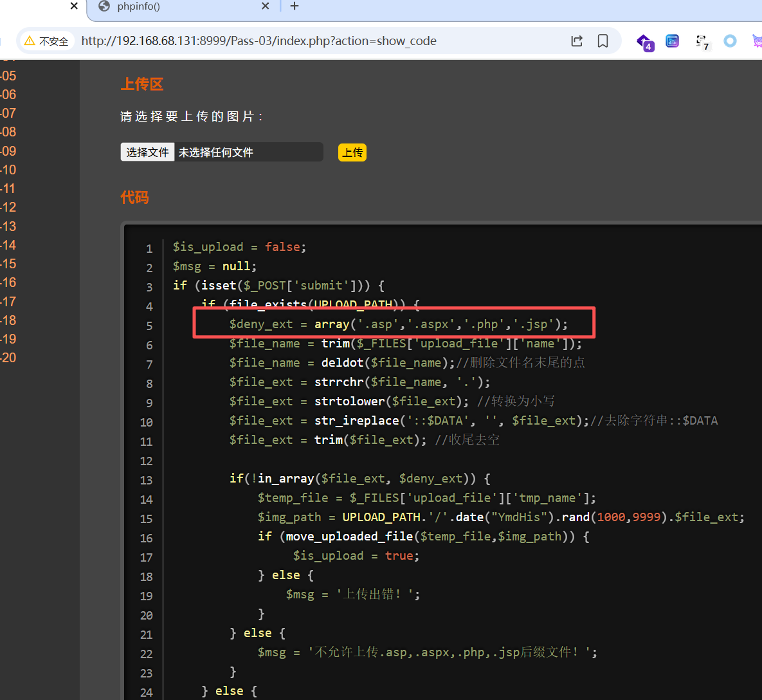This screenshot has height=700, width=762.
Task: Open sidebar level -07
Action: [8, 113]
